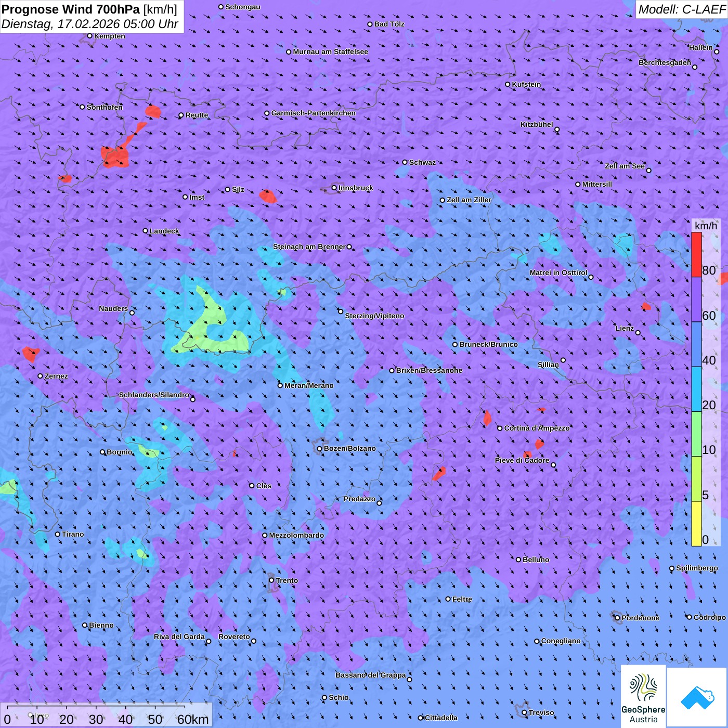Click the Conegliano label
This screenshot has width=728, height=728.
561,641
